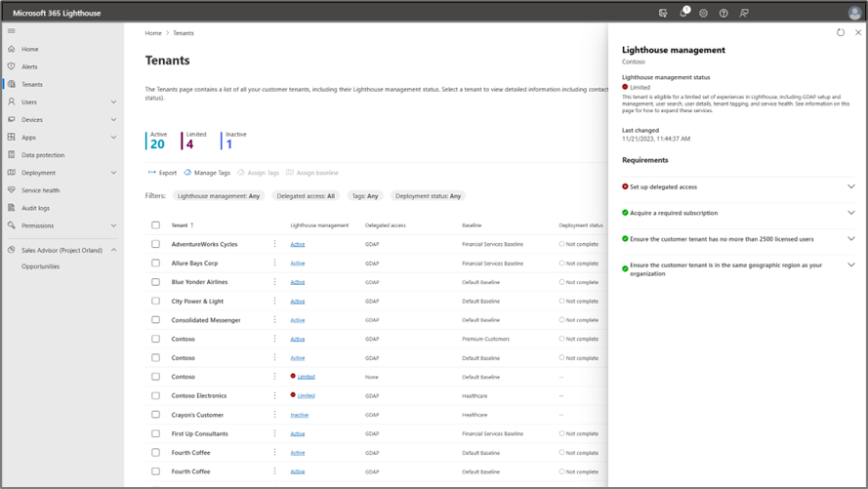This screenshot has width=868, height=489.
Task: Click the help question mark icon
Action: (723, 13)
